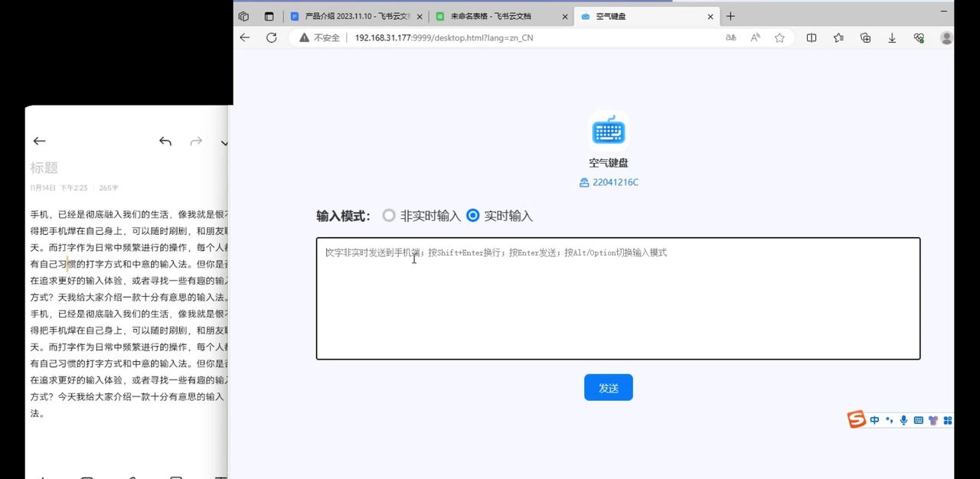Open the browser workspaces icon
This screenshot has height=479, width=980.
pyautogui.click(x=243, y=16)
